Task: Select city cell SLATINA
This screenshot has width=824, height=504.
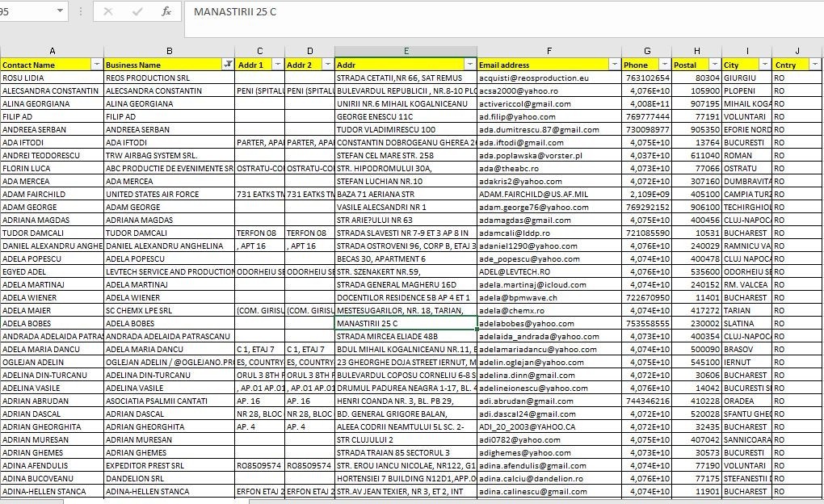Action: click(746, 323)
